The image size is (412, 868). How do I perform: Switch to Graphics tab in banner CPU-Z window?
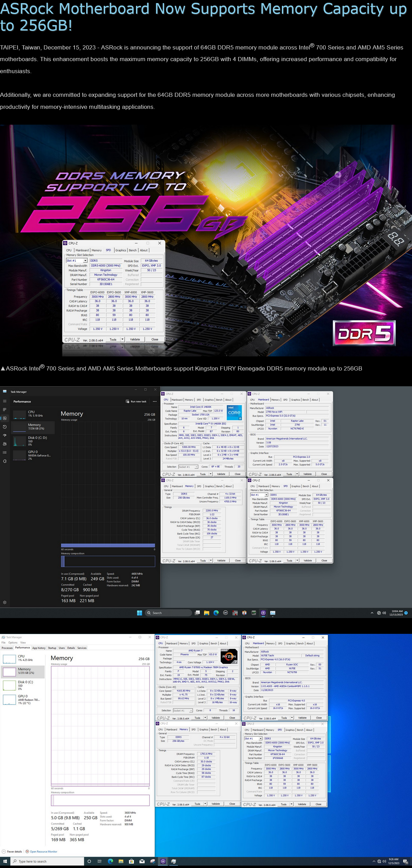click(121, 250)
